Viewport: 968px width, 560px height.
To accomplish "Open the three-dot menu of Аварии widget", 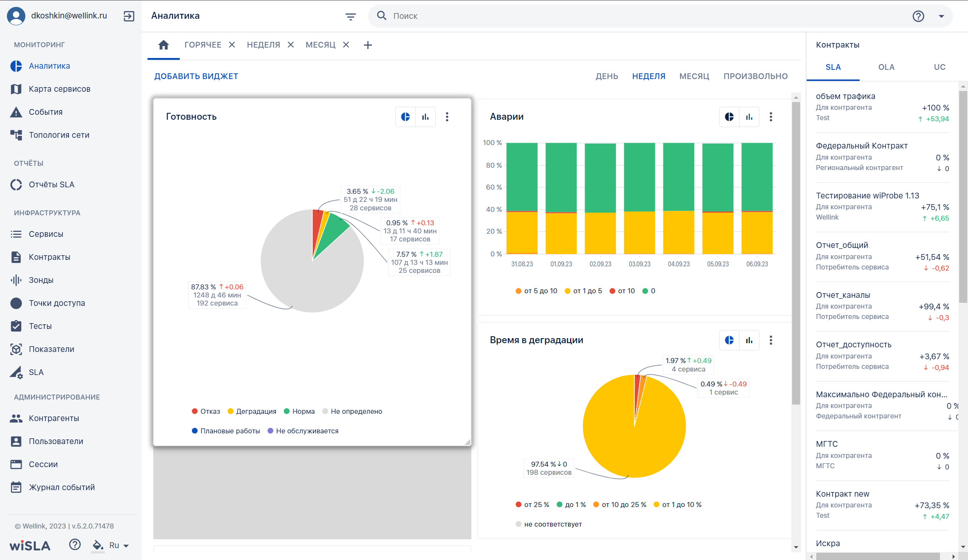I will [x=771, y=117].
